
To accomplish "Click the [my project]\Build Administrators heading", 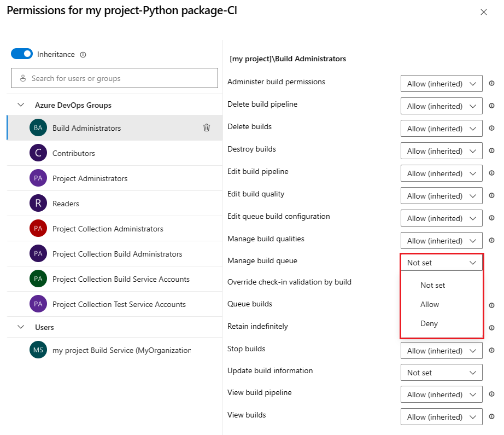I will 288,59.
